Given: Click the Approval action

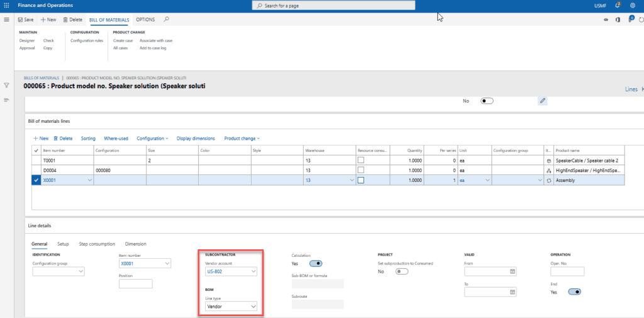Looking at the screenshot, I should pos(27,48).
